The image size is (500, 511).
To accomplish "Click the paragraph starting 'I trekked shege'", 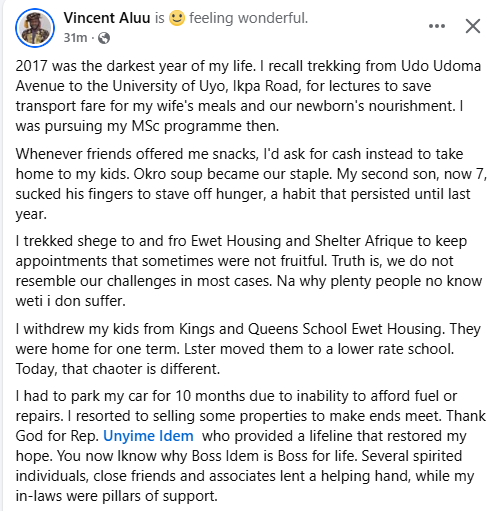I will point(249,271).
